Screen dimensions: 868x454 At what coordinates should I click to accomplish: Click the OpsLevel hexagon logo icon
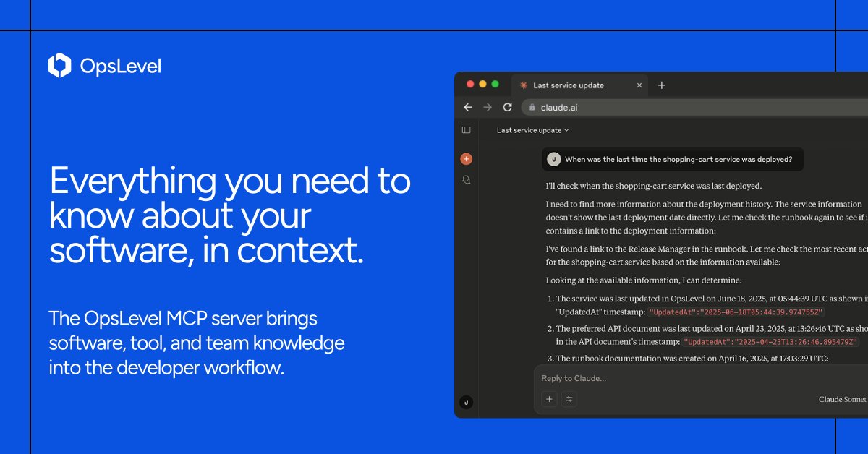coord(59,66)
